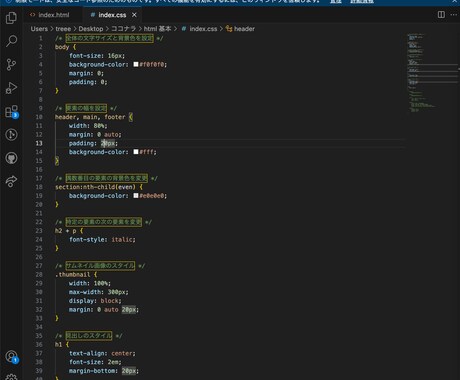Click the ココナラ breadcrumb
This screenshot has width=460, height=380.
coord(123,29)
